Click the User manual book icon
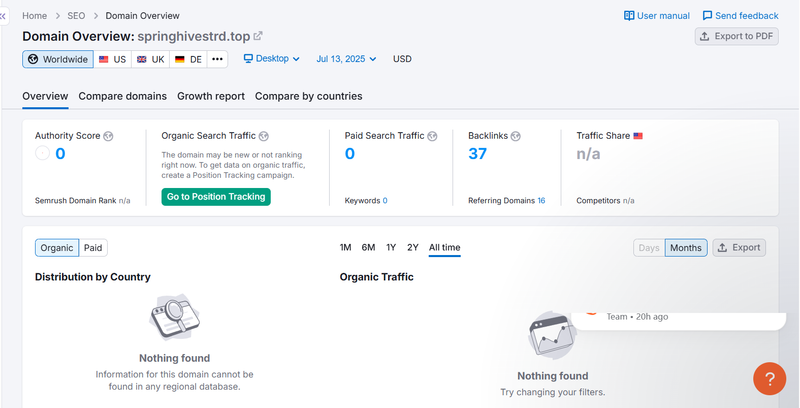The image size is (800, 408). click(629, 16)
